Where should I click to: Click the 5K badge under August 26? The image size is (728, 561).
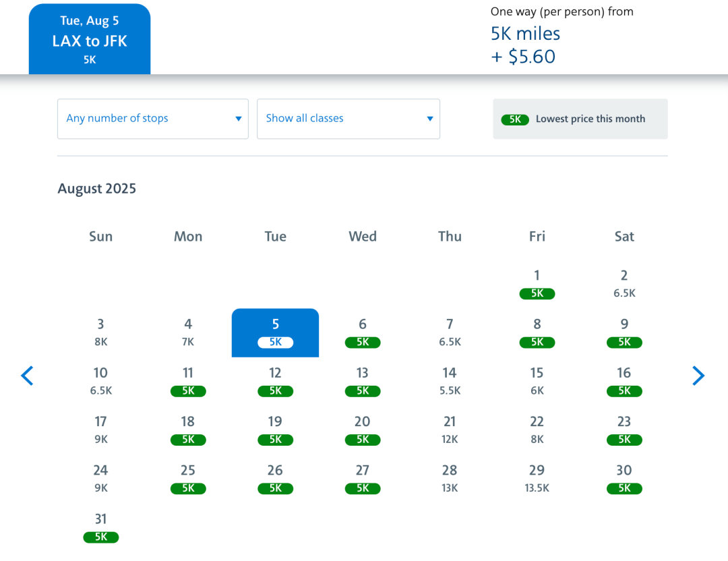click(275, 488)
